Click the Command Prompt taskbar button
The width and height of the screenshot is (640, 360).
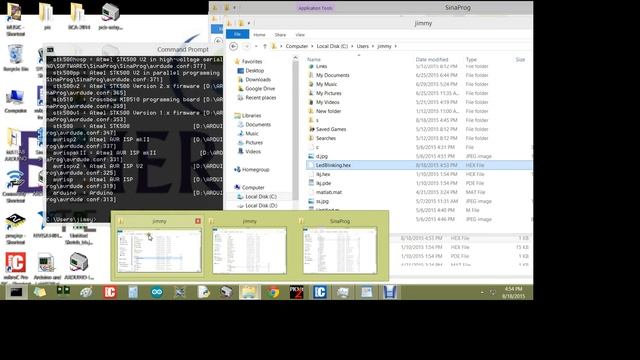[16, 292]
